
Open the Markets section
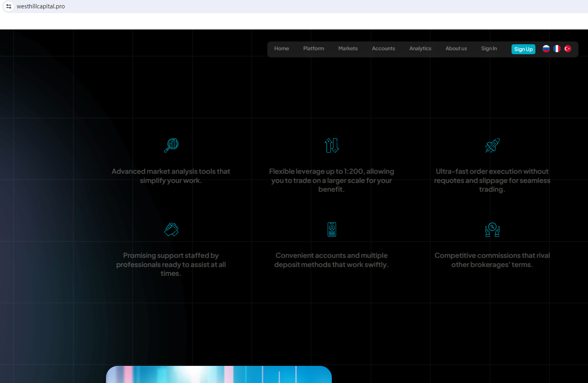348,49
